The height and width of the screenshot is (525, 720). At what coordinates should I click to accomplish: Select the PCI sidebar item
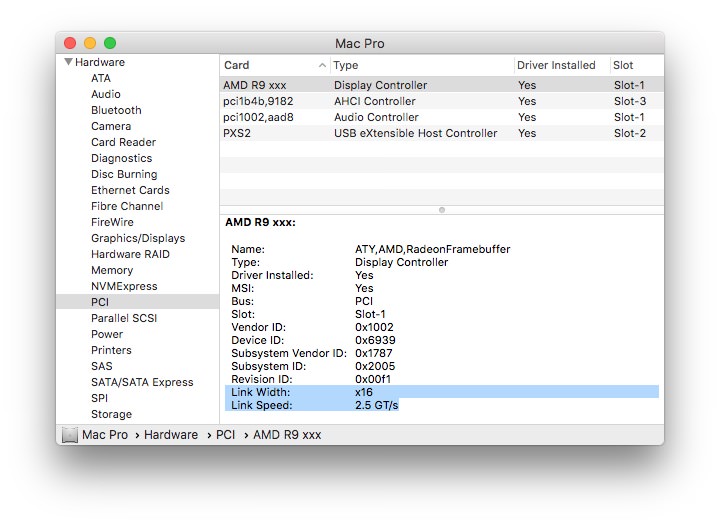[x=138, y=302]
